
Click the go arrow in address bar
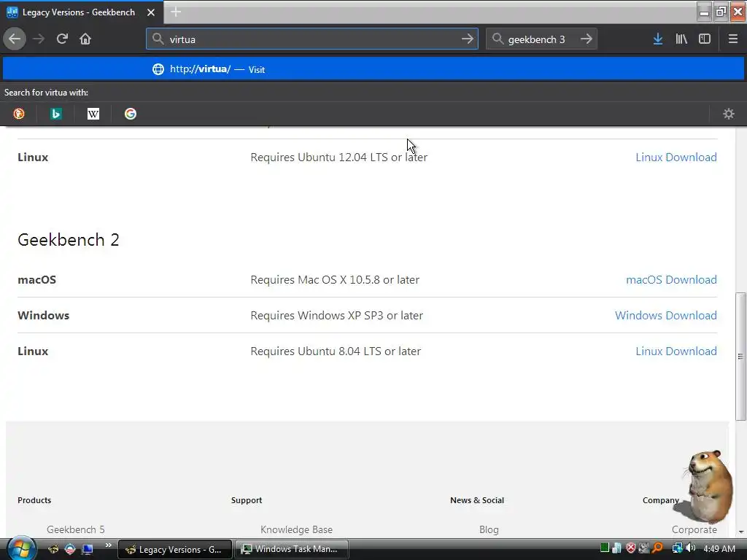468,39
